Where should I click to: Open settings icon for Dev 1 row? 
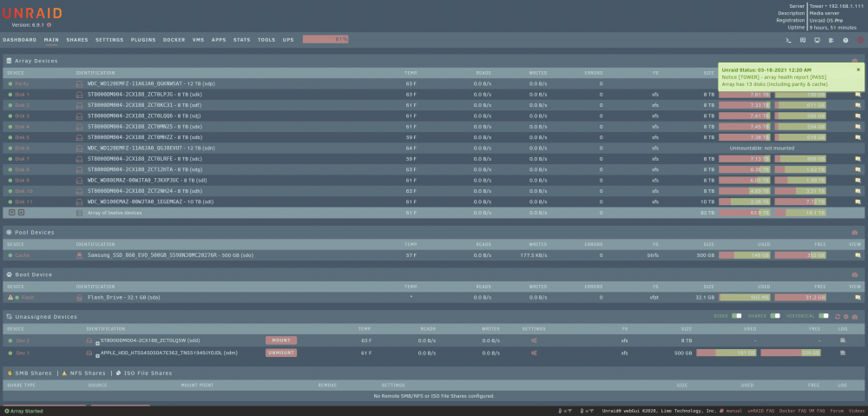tap(534, 353)
